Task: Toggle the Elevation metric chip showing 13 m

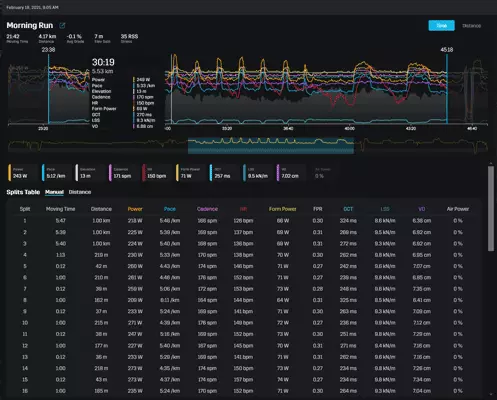Action: [89, 173]
